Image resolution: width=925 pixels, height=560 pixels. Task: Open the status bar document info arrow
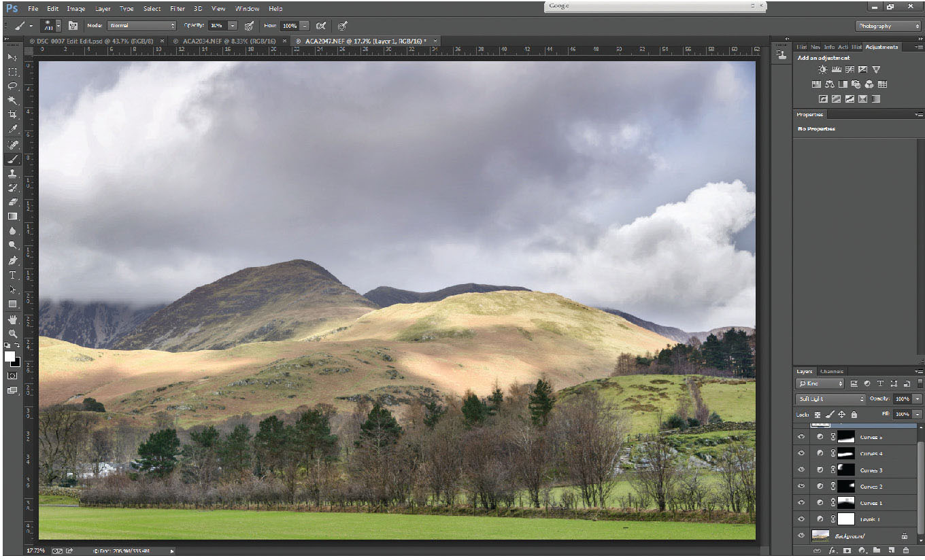172,550
